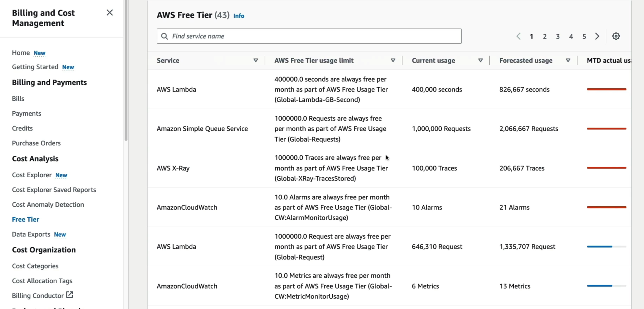This screenshot has height=309, width=644.
Task: Sort by Forecasted usage column arrow
Action: click(x=568, y=60)
